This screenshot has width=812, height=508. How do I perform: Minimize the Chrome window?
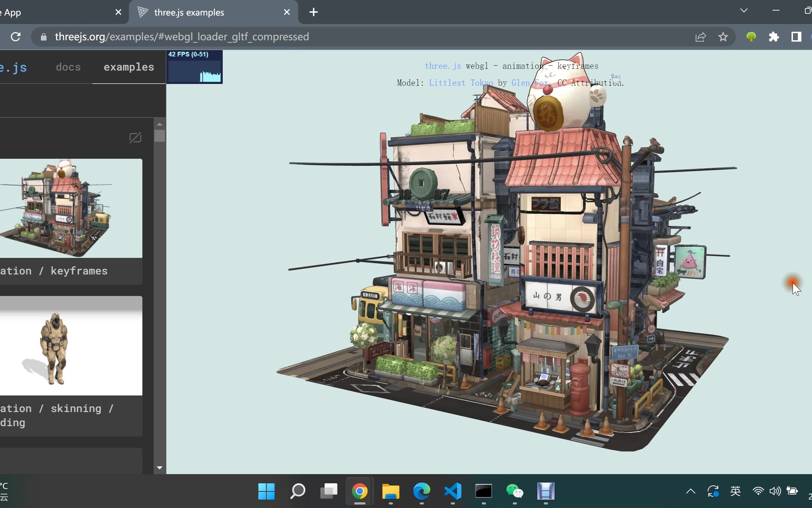click(776, 11)
